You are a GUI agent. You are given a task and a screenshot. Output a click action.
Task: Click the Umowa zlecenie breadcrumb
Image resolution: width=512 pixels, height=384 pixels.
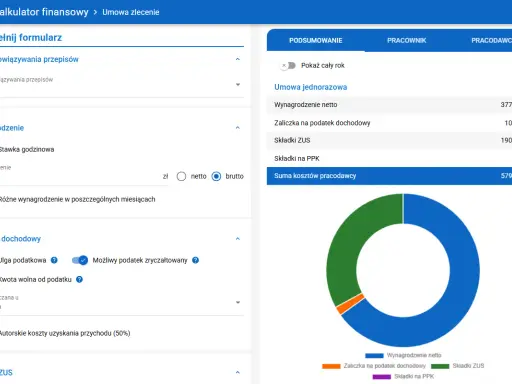(x=131, y=12)
